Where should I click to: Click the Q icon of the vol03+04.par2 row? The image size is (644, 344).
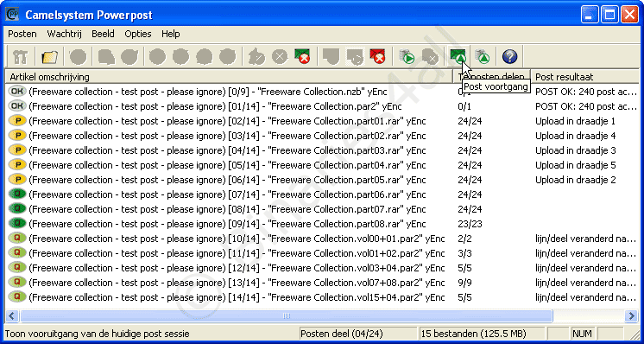(17, 268)
